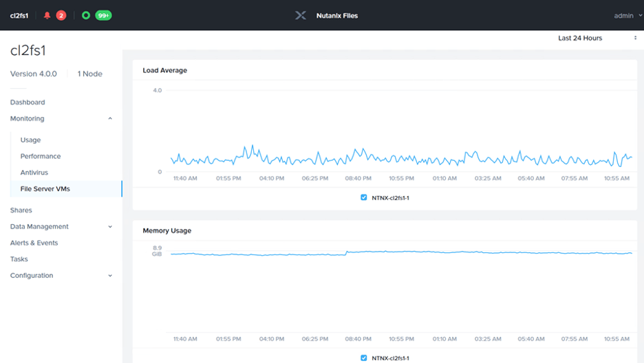Click the 8.9 GiB axis label
The image size is (644, 363).
pos(157,251)
